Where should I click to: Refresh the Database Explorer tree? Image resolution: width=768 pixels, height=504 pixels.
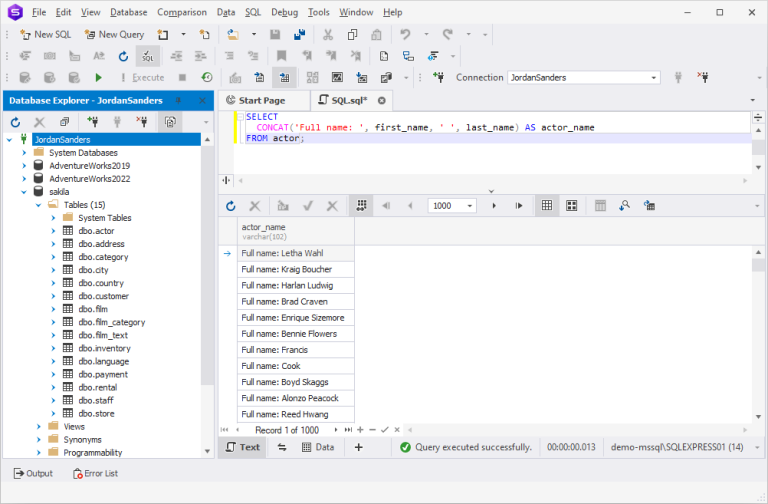pyautogui.click(x=15, y=122)
